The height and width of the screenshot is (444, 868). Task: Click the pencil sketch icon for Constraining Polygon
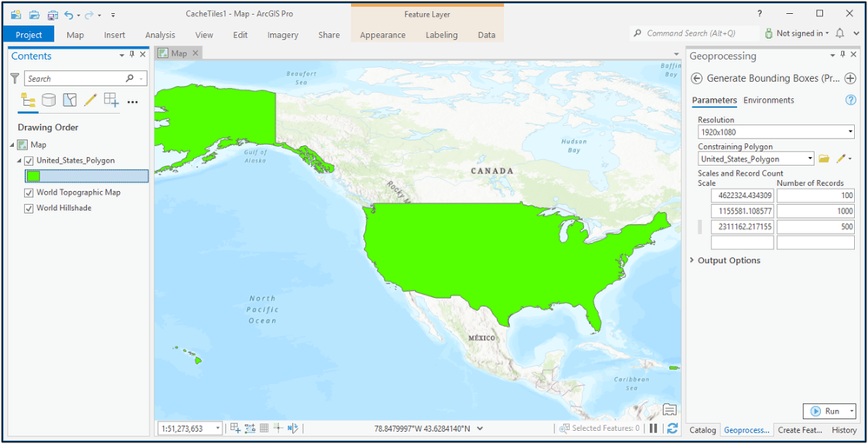point(841,159)
